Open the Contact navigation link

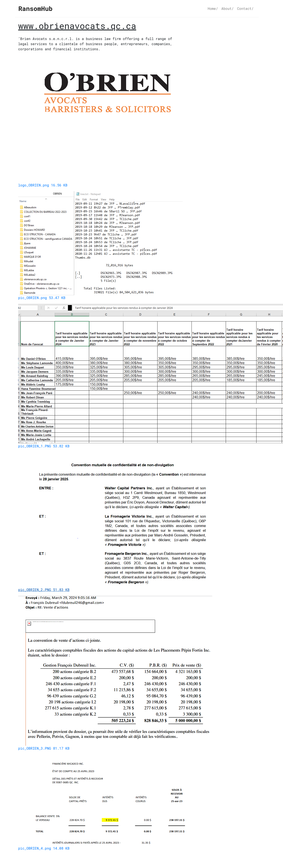[x=245, y=9]
